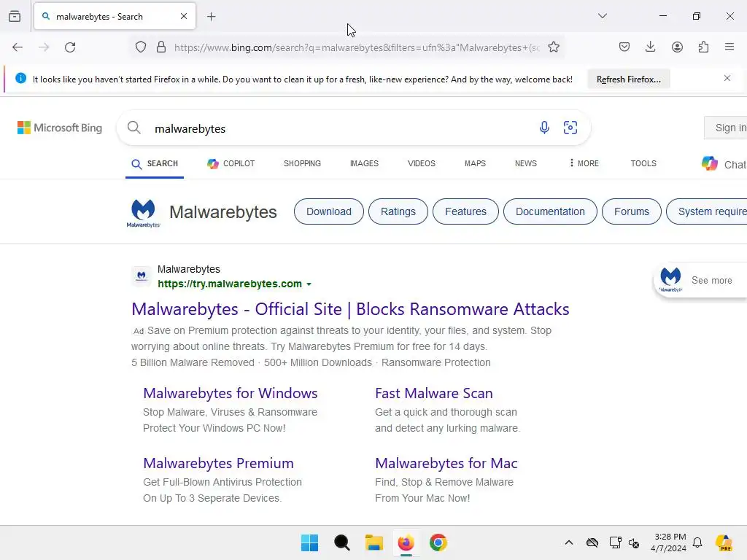Click the search magnifier in Bing box

click(134, 128)
